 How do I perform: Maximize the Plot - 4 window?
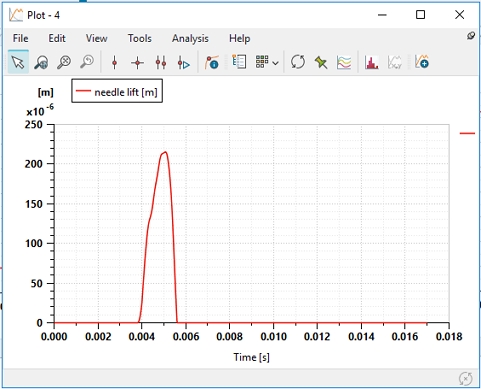pos(420,15)
